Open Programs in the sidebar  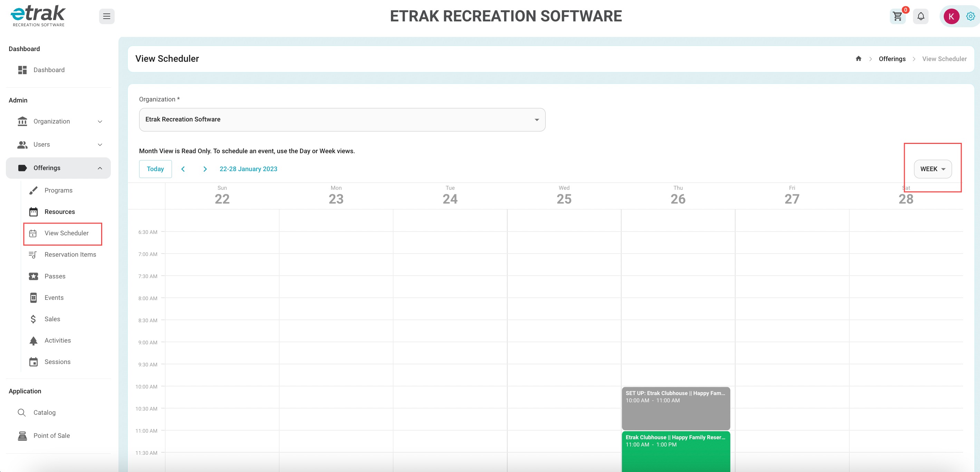(58, 190)
